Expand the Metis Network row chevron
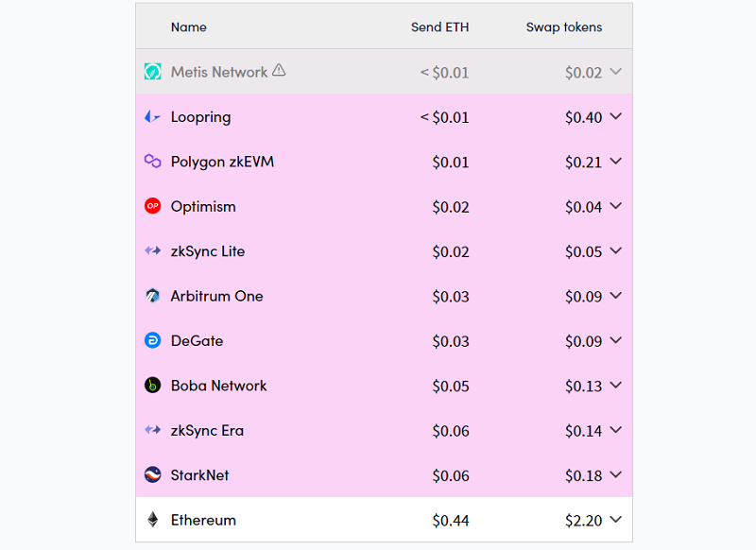This screenshot has width=756, height=550. point(616,72)
